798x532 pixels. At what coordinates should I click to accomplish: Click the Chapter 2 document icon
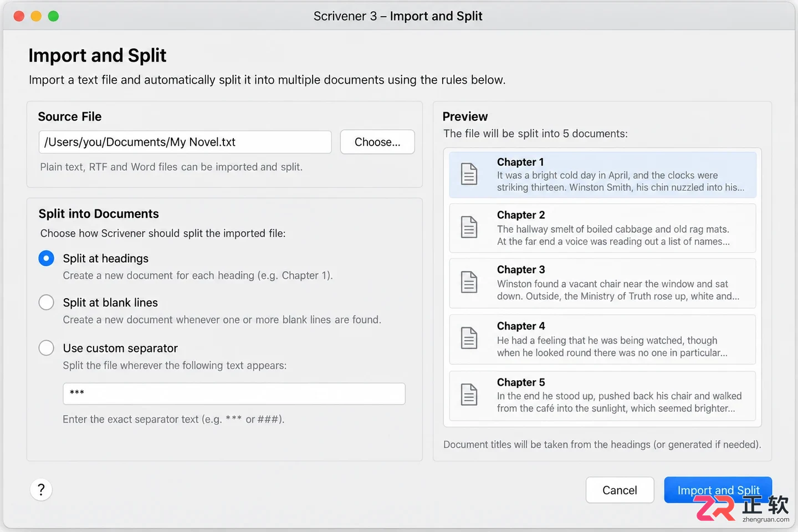(x=469, y=227)
